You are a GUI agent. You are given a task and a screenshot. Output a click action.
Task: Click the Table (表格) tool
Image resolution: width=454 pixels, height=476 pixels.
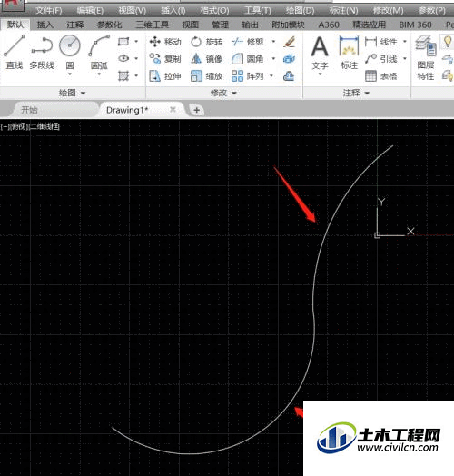(381, 76)
